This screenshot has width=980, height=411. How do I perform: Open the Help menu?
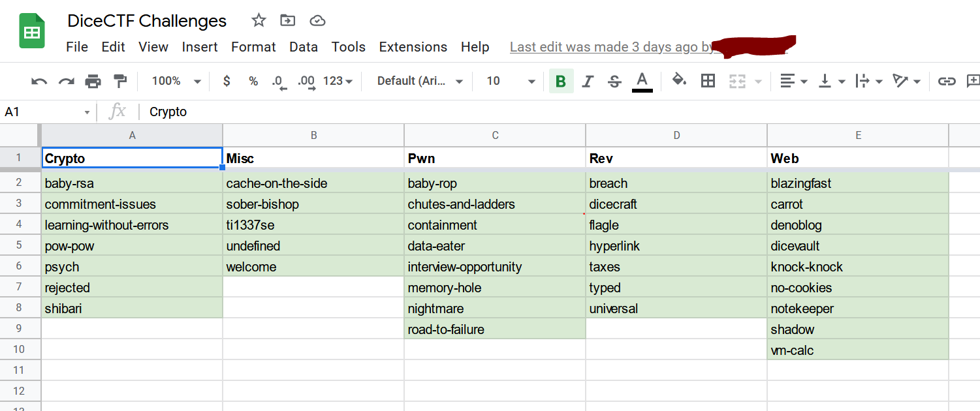pyautogui.click(x=475, y=47)
